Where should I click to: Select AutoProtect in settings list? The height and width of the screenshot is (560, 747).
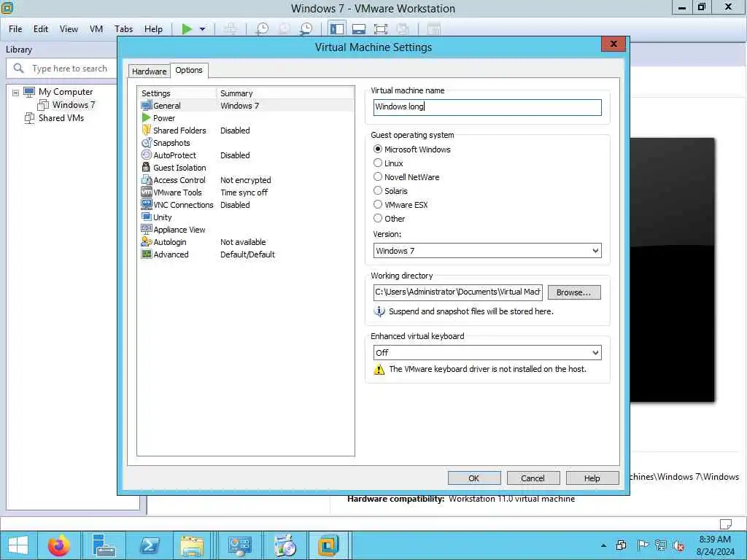click(246, 155)
